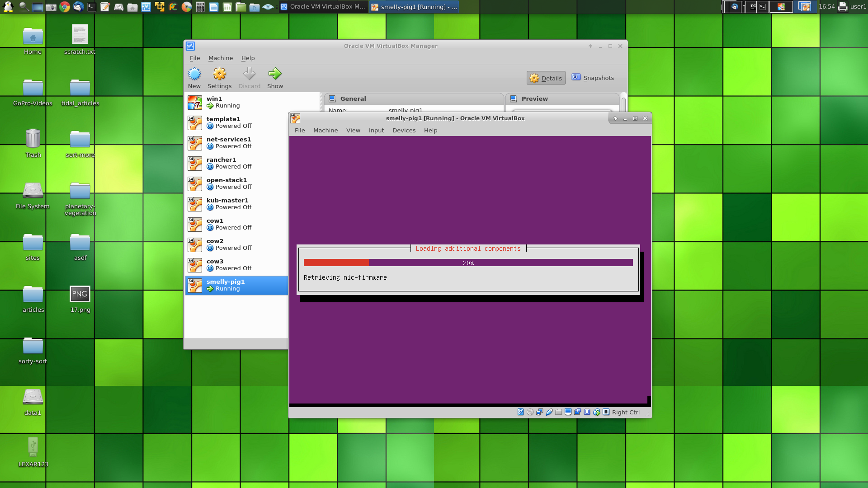Click the Manager details pane vertical scrollbar
The image size is (868, 488).
click(x=623, y=104)
